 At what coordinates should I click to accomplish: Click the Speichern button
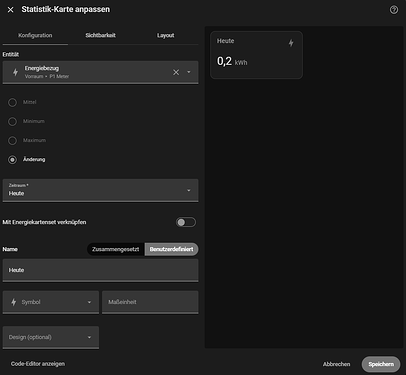381,364
